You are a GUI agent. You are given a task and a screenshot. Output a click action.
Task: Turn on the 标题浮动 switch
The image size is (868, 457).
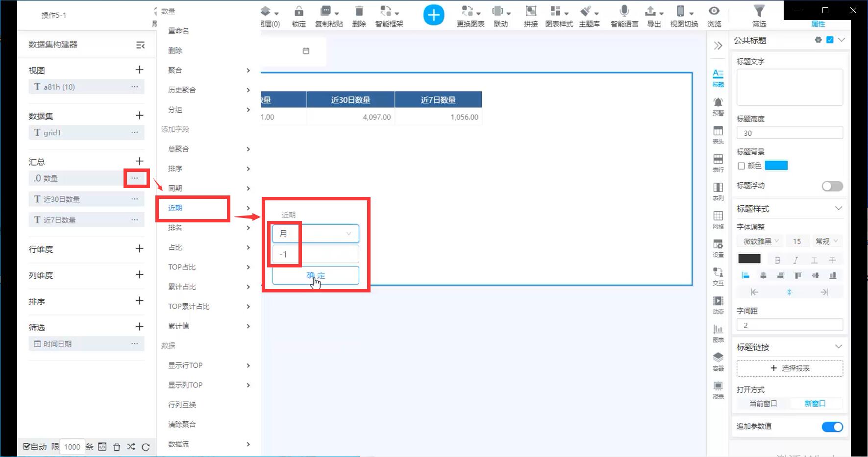(832, 186)
